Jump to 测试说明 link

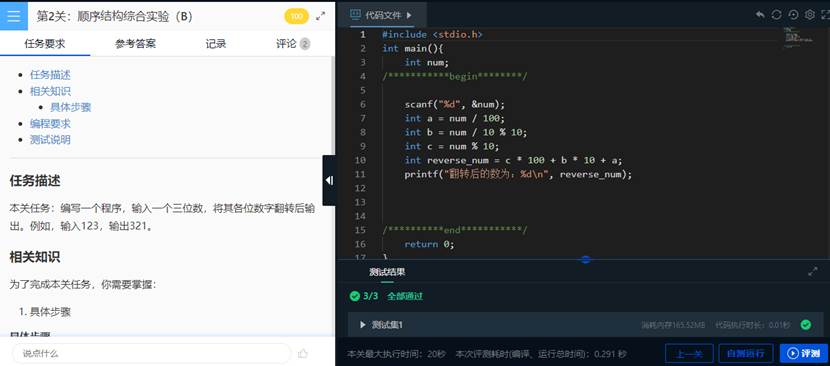point(50,140)
